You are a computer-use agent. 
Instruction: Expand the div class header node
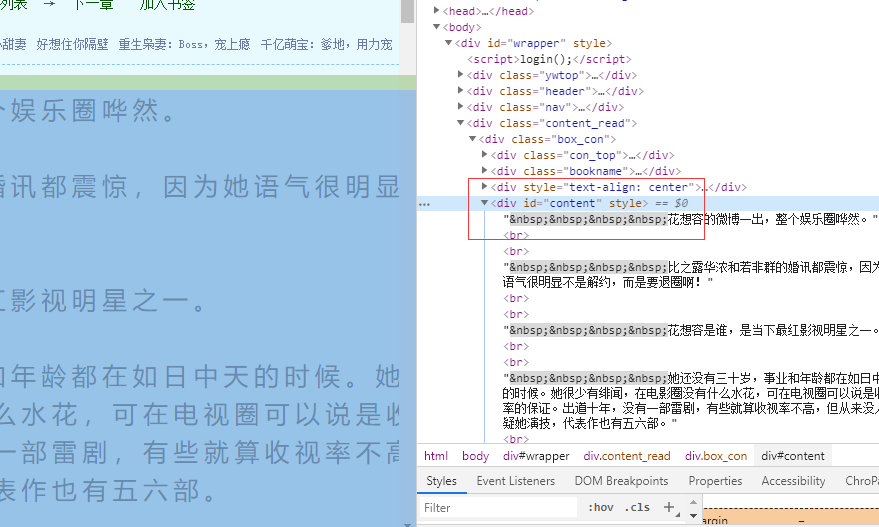461,91
